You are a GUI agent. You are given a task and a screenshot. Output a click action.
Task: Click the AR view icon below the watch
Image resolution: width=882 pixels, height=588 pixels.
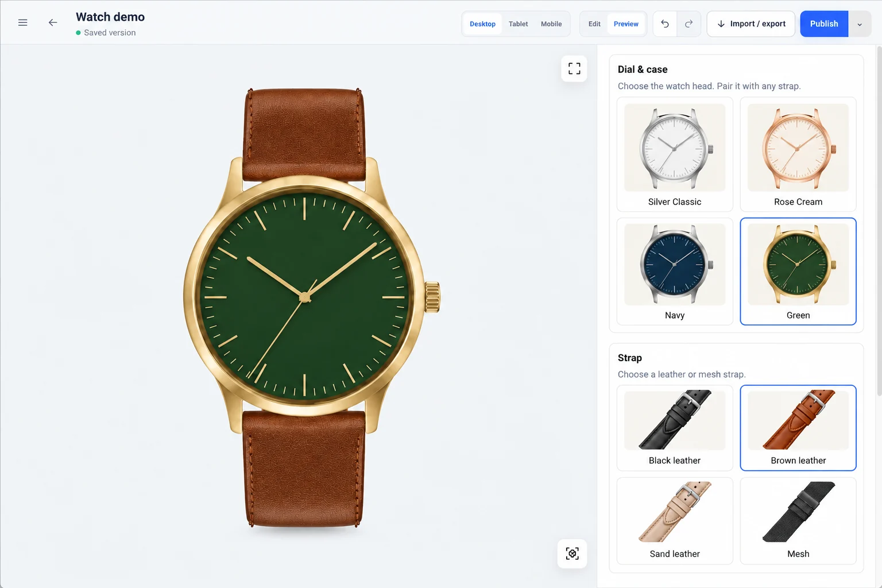(x=572, y=554)
